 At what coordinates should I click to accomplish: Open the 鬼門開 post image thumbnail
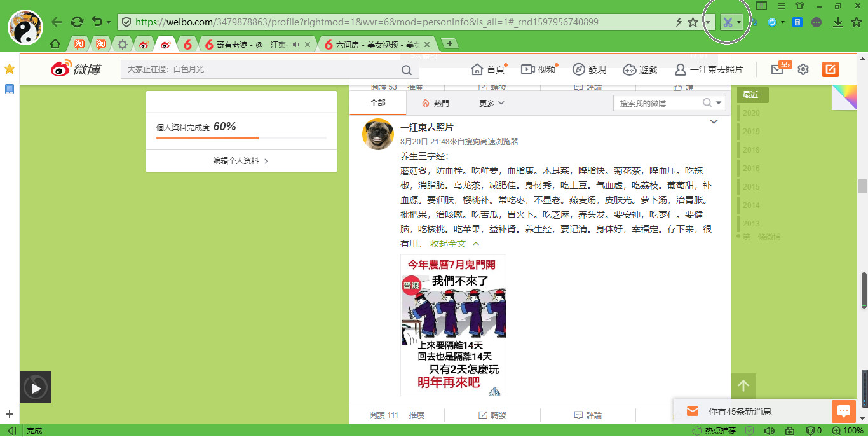(x=453, y=325)
